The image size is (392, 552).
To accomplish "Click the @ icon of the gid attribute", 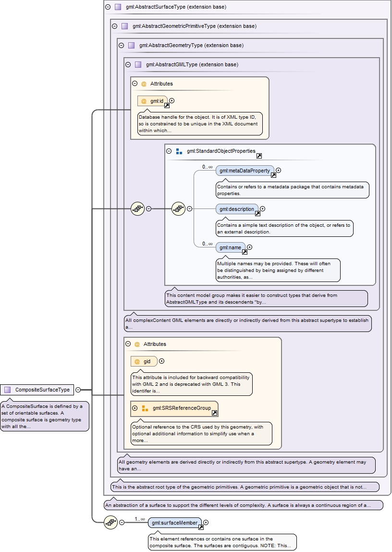I will point(137,362).
